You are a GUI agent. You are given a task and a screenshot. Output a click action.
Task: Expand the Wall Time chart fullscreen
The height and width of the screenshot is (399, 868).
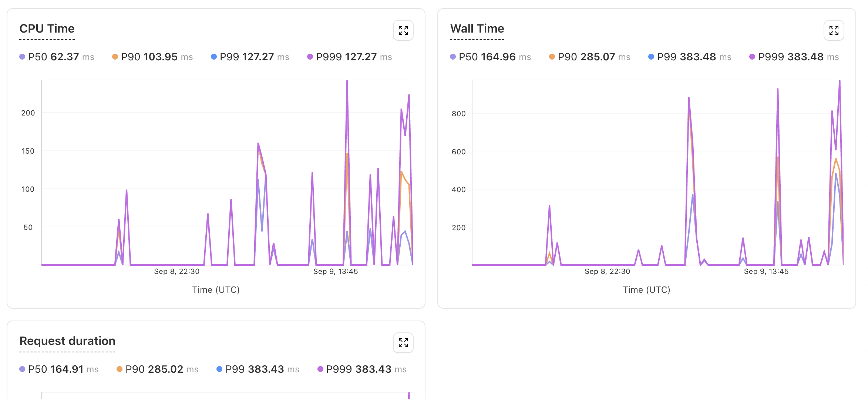coord(834,30)
